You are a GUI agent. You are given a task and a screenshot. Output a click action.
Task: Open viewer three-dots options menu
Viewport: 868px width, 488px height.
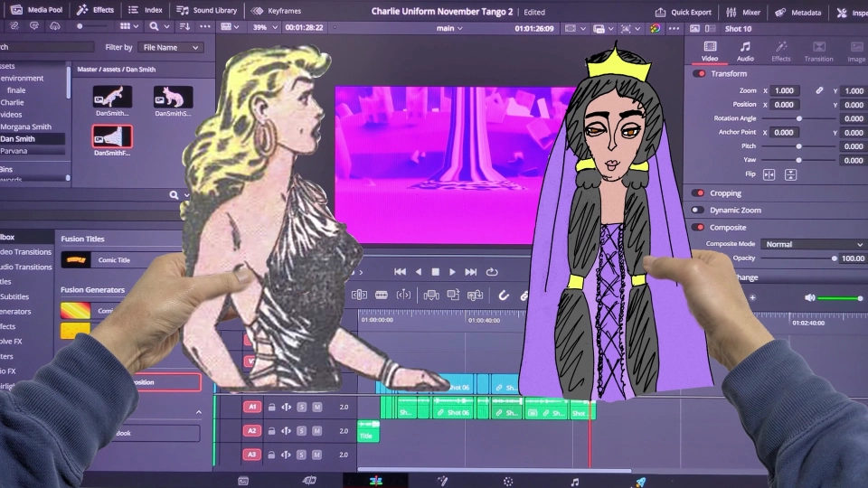674,28
